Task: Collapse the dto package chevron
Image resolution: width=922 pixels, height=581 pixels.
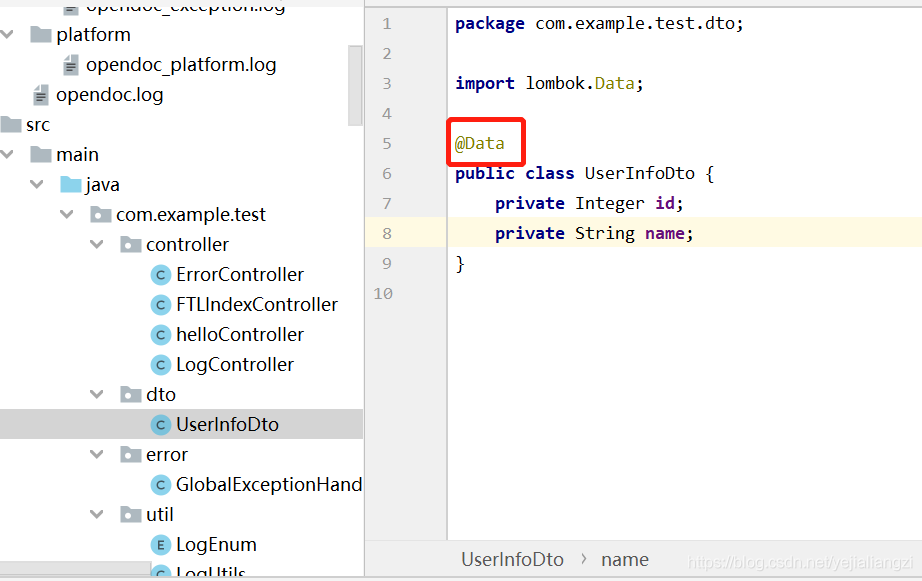Action: pos(97,395)
